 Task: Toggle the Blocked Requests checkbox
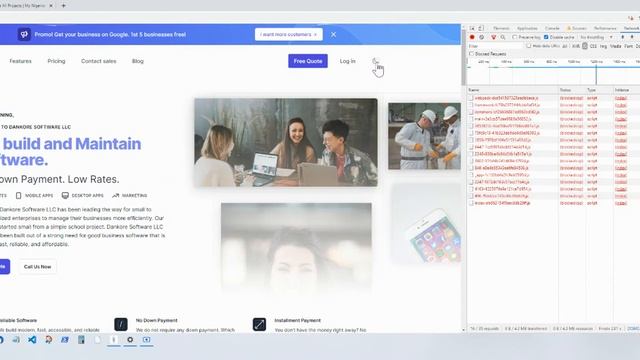click(x=471, y=54)
